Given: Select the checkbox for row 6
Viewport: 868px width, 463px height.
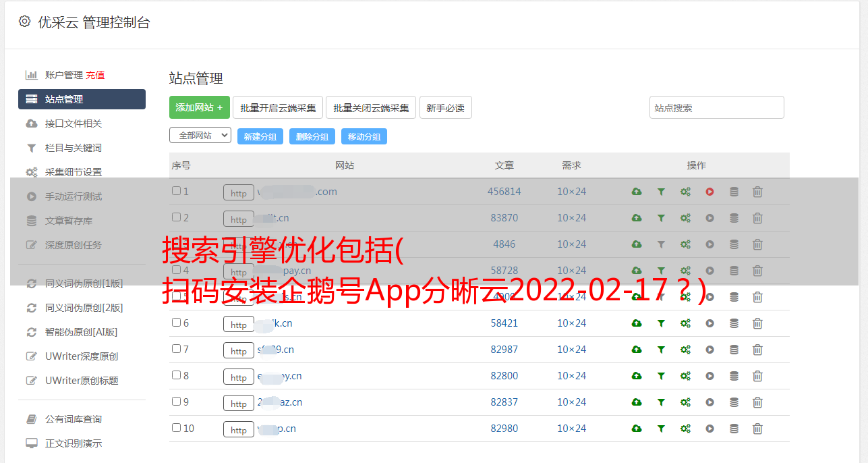Looking at the screenshot, I should tap(176, 323).
